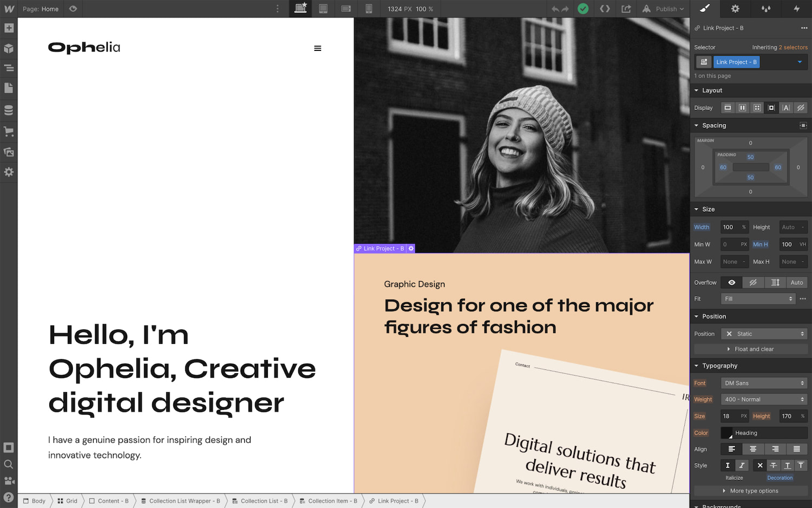
Task: Expand More type options
Action: pyautogui.click(x=751, y=491)
